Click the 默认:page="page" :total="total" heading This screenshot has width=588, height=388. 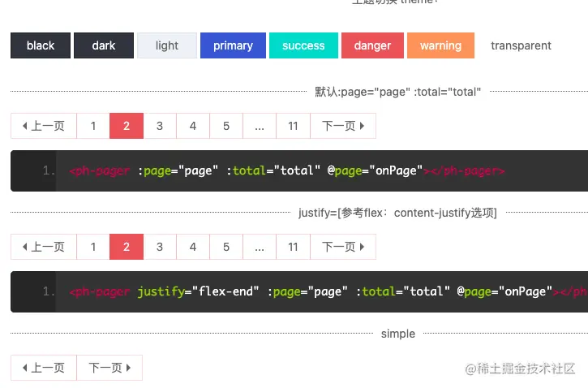point(398,92)
